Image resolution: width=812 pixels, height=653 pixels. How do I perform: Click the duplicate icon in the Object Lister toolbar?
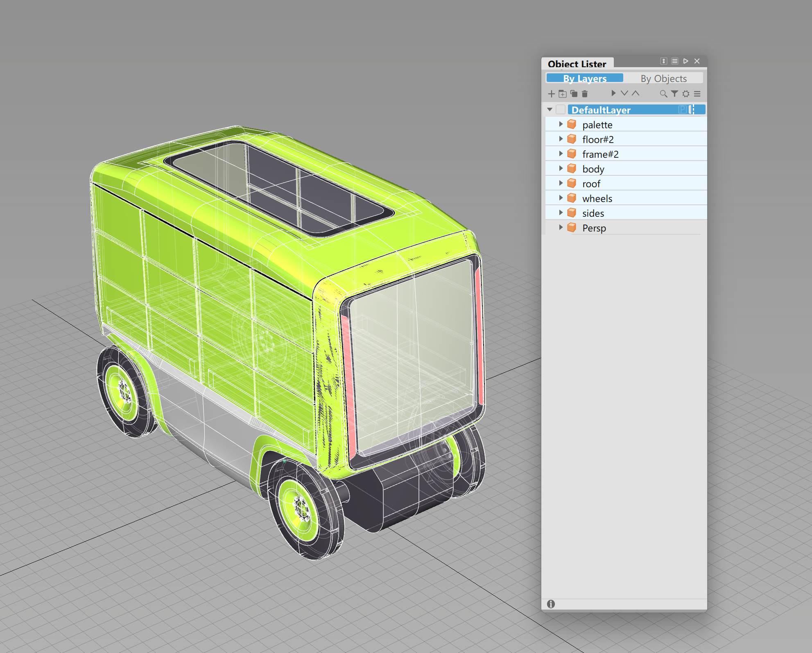tap(574, 94)
